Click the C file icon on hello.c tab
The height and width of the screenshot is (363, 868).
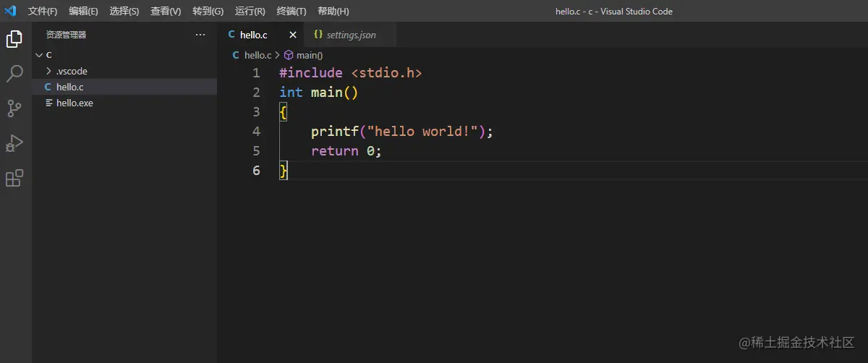pos(231,35)
